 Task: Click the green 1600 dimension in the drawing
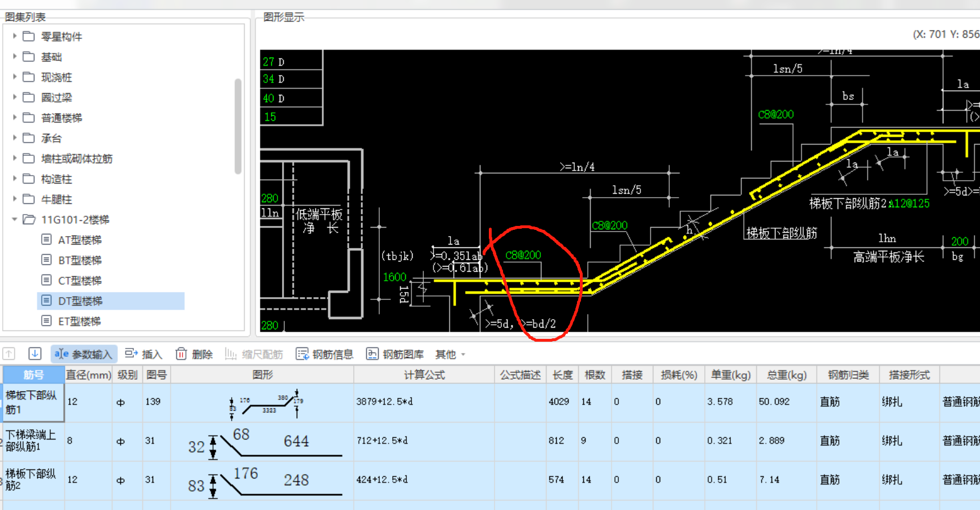point(394,277)
